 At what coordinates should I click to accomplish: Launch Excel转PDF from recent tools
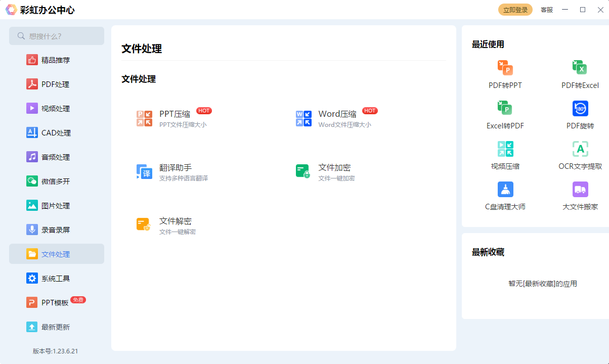click(504, 114)
